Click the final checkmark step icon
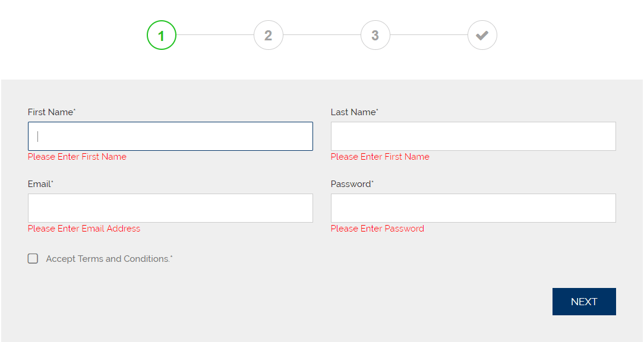This screenshot has width=644, height=342. coord(482,36)
